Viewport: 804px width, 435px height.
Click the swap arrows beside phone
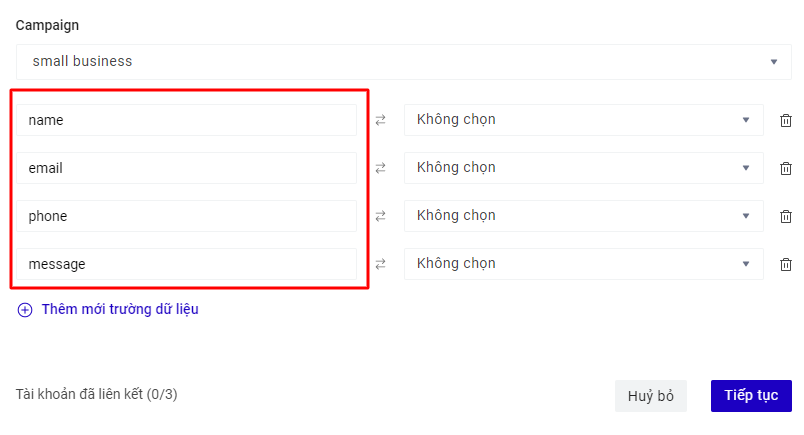tap(380, 216)
